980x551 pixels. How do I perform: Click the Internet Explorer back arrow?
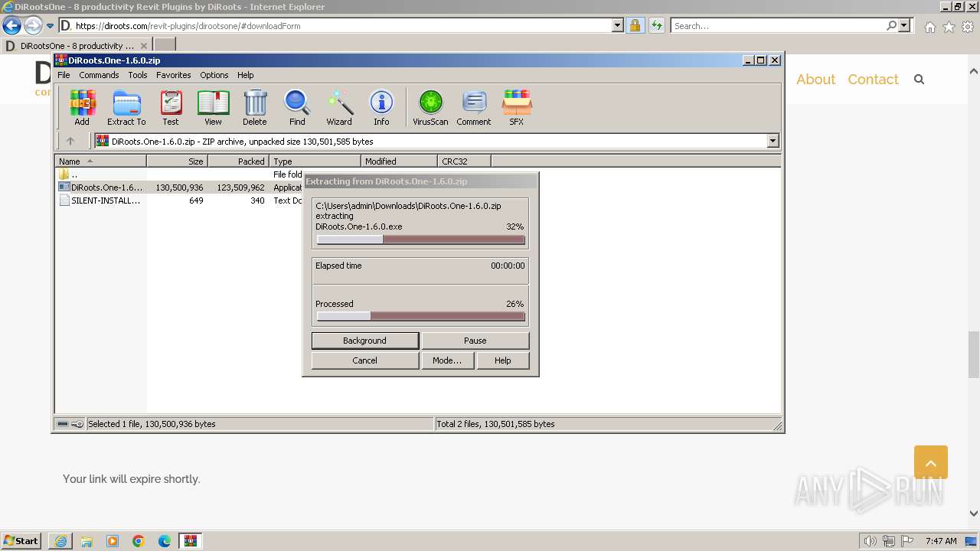(x=11, y=25)
